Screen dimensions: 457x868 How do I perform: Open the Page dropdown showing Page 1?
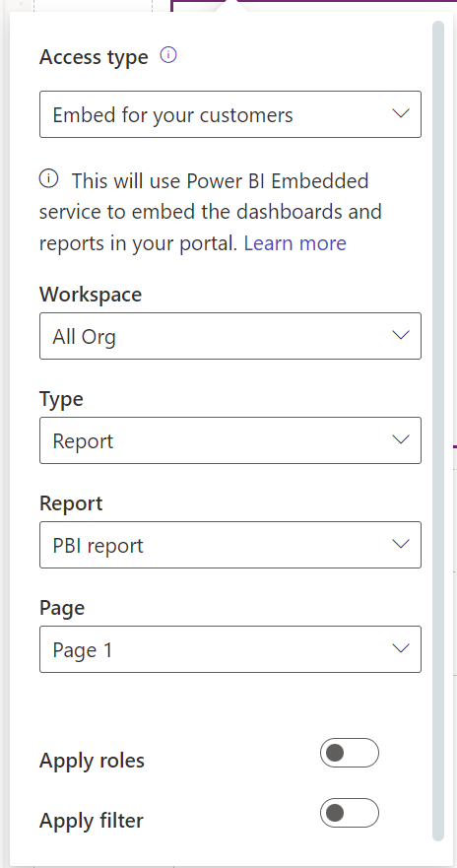click(230, 649)
